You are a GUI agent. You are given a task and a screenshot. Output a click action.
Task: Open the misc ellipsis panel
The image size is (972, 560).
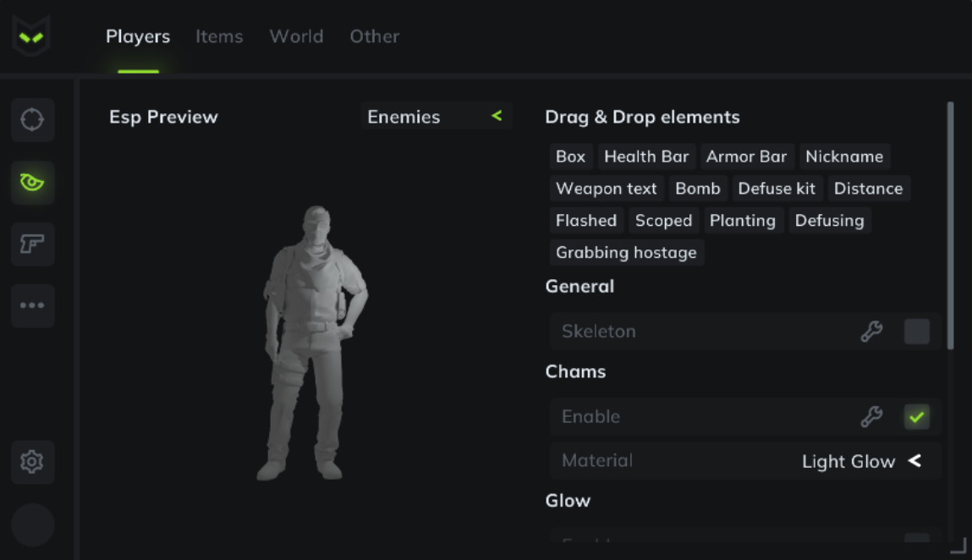pos(32,305)
